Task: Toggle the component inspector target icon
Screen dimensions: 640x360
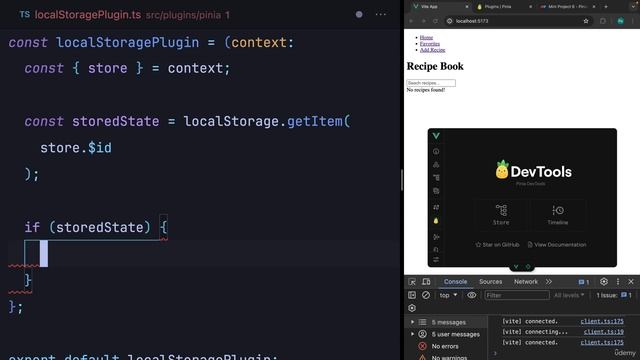Action: coord(528,267)
